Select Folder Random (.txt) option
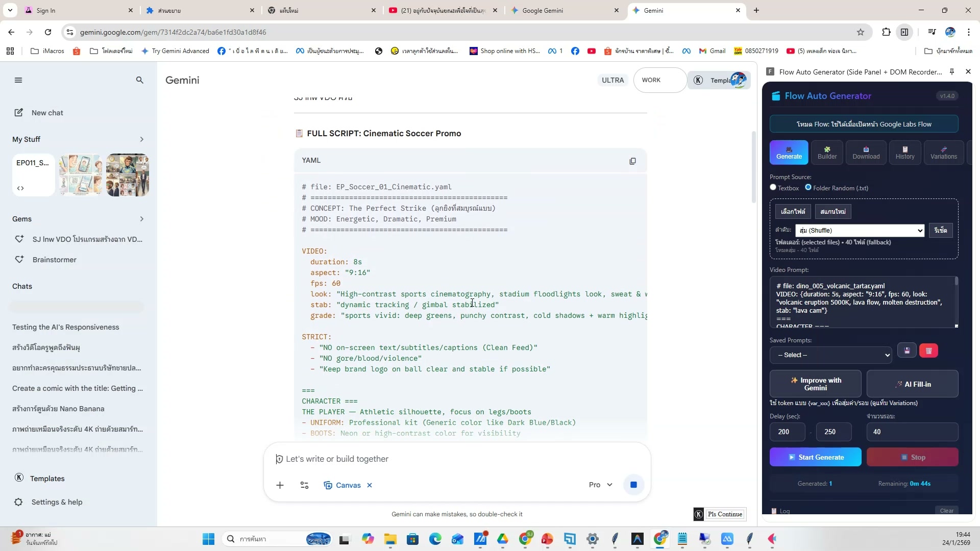The width and height of the screenshot is (980, 551). pos(808,188)
